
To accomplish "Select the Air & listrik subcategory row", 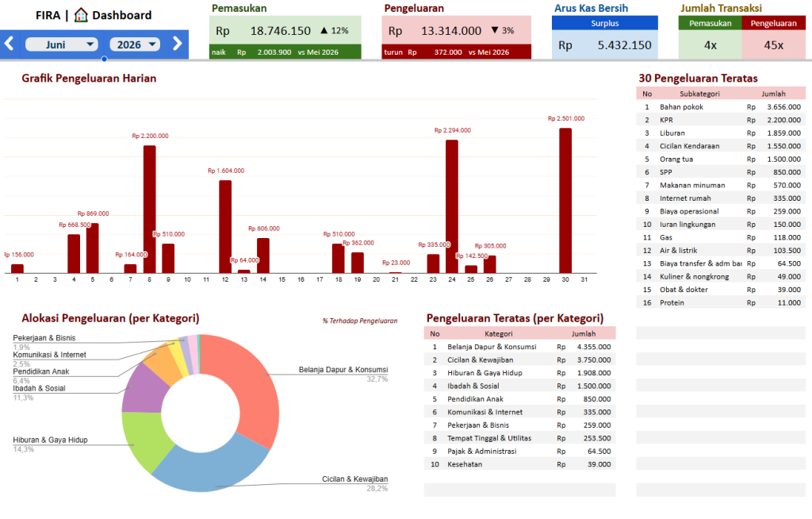I will 721,251.
